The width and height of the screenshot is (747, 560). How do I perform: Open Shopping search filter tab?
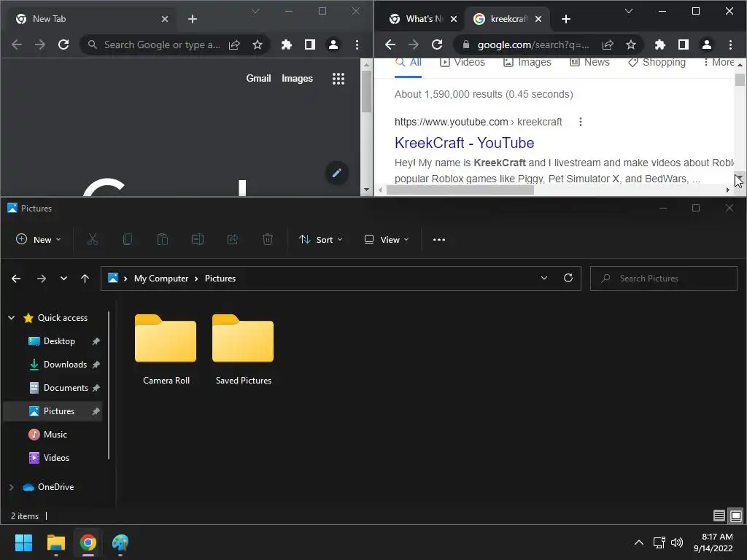pos(657,63)
